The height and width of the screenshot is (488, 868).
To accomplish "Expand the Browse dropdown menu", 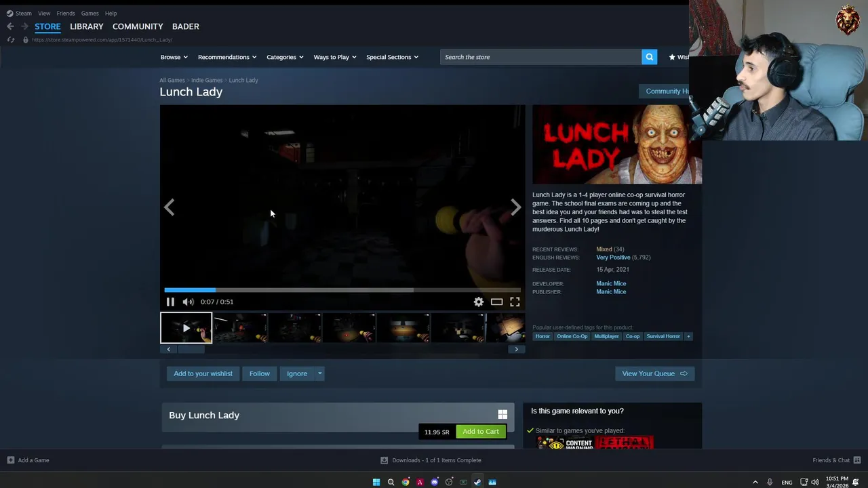I will pyautogui.click(x=174, y=57).
